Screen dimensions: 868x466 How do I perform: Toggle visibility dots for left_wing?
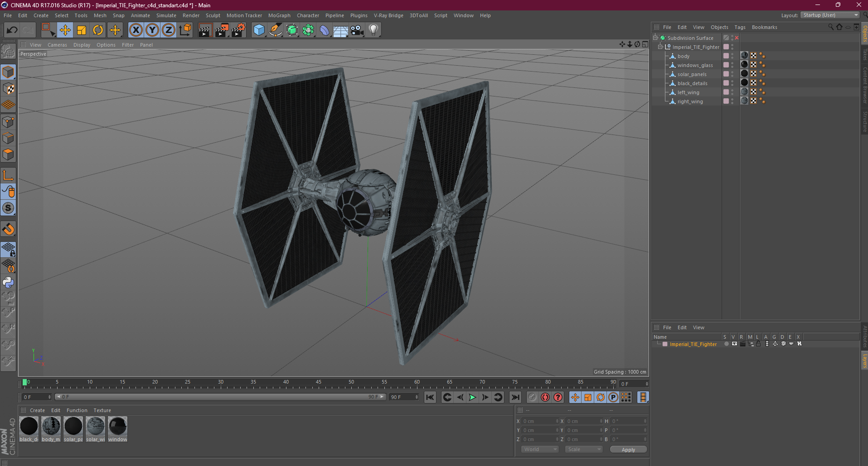(732, 92)
